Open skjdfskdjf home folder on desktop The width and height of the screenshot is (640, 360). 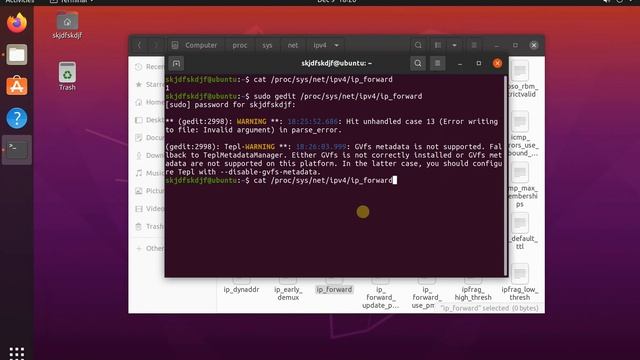[x=67, y=24]
